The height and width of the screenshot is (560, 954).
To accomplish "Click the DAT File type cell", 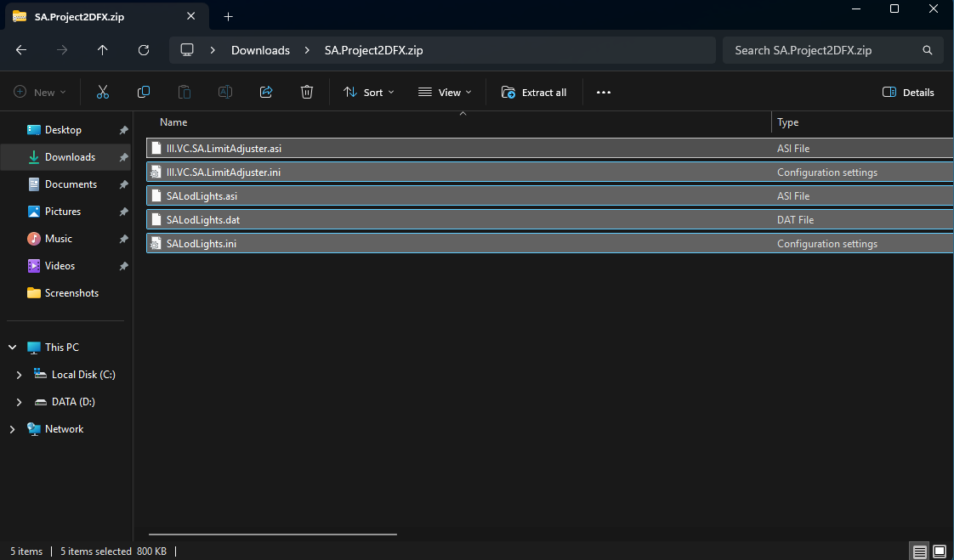I will pos(795,220).
